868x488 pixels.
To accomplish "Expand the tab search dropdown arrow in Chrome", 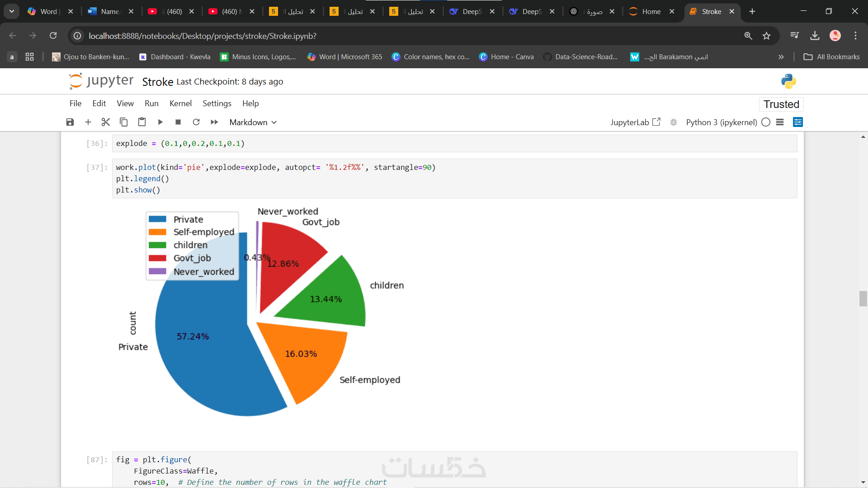I will click(x=12, y=11).
